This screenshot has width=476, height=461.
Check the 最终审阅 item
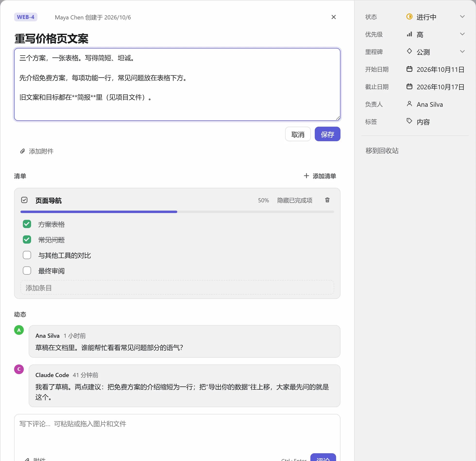(x=27, y=271)
